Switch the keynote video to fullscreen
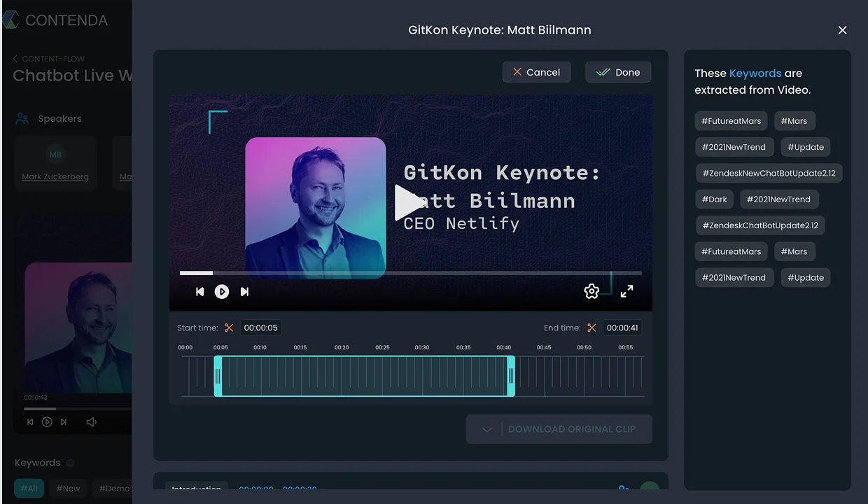This screenshot has width=868, height=504. (x=627, y=291)
